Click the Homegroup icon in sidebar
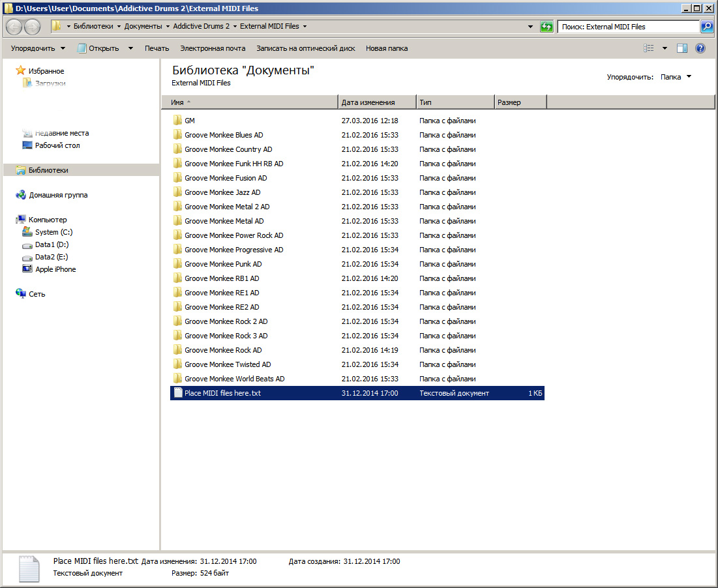 21,195
